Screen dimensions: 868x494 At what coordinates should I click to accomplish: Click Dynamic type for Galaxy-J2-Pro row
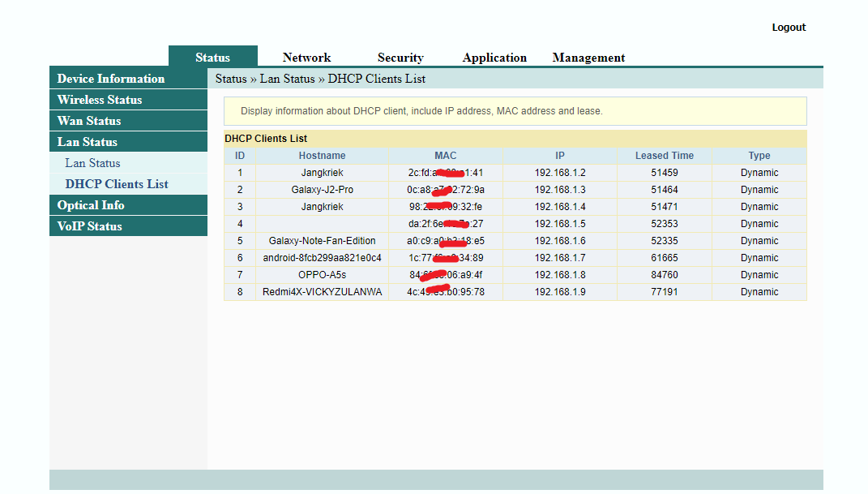pyautogui.click(x=759, y=189)
